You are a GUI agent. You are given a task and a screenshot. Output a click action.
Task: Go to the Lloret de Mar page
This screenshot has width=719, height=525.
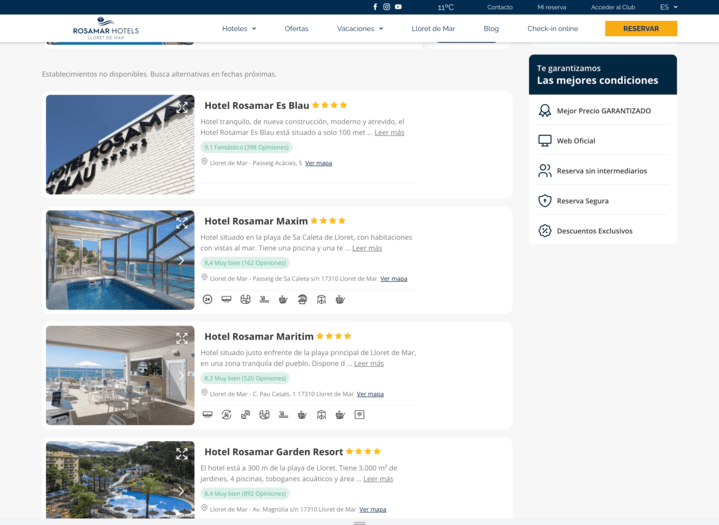[x=433, y=28]
